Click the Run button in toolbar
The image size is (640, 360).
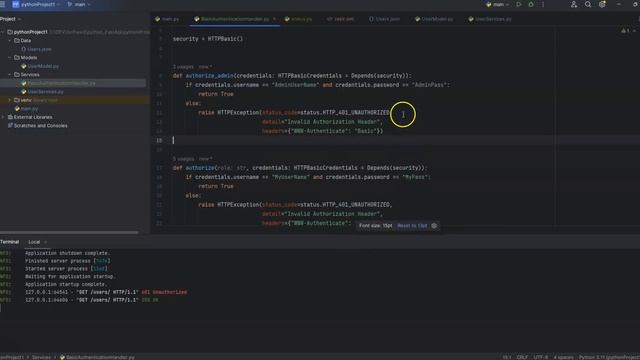tap(519, 4)
